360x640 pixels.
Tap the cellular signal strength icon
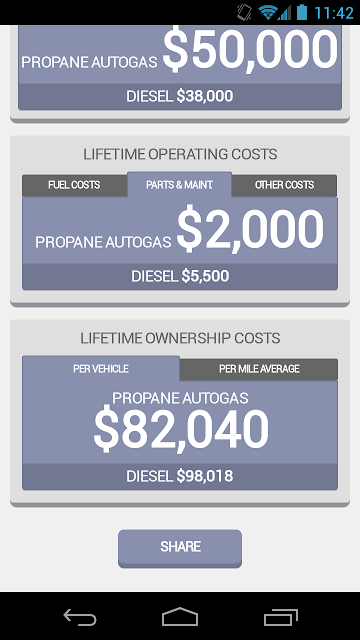click(284, 12)
